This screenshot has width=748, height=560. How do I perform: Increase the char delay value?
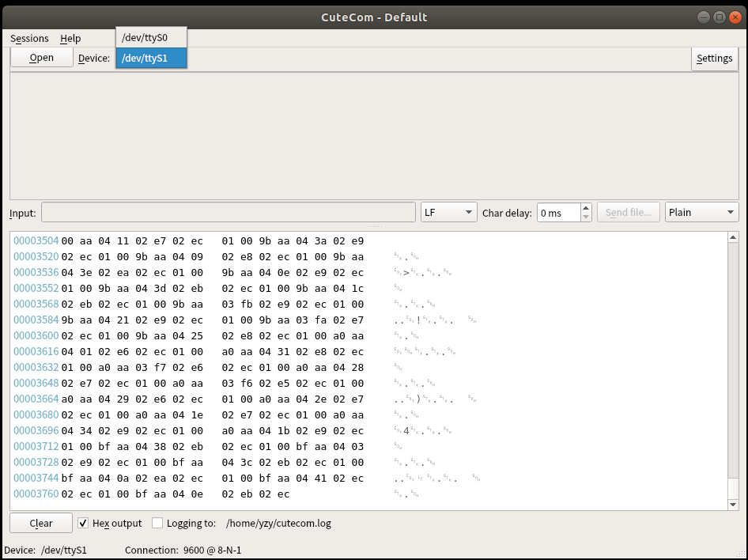[x=586, y=208]
